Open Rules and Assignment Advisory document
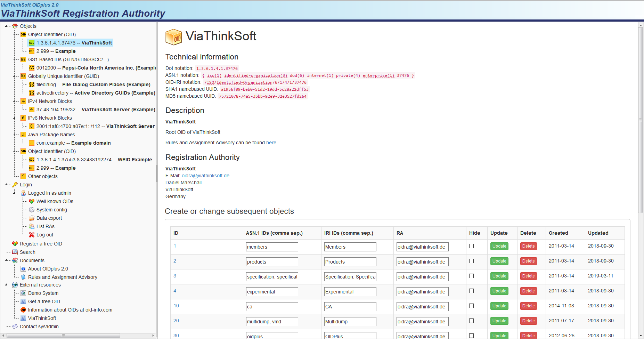This screenshot has width=644, height=339. click(x=63, y=277)
